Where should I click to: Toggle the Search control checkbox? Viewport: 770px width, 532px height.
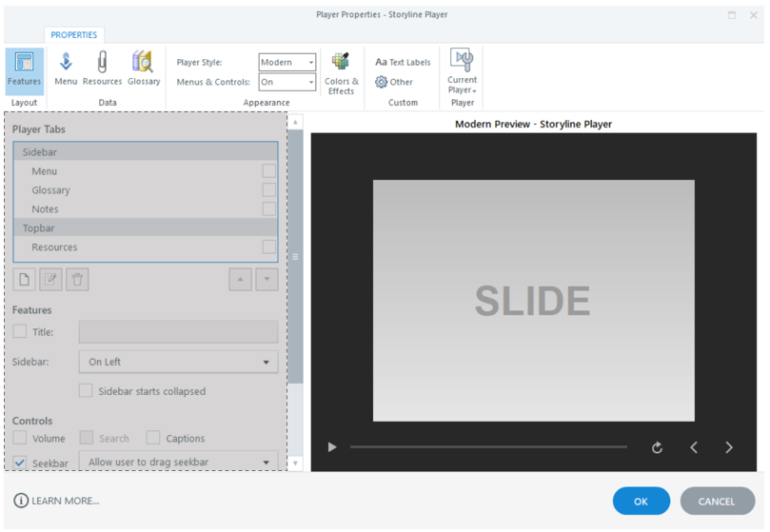pyautogui.click(x=87, y=438)
